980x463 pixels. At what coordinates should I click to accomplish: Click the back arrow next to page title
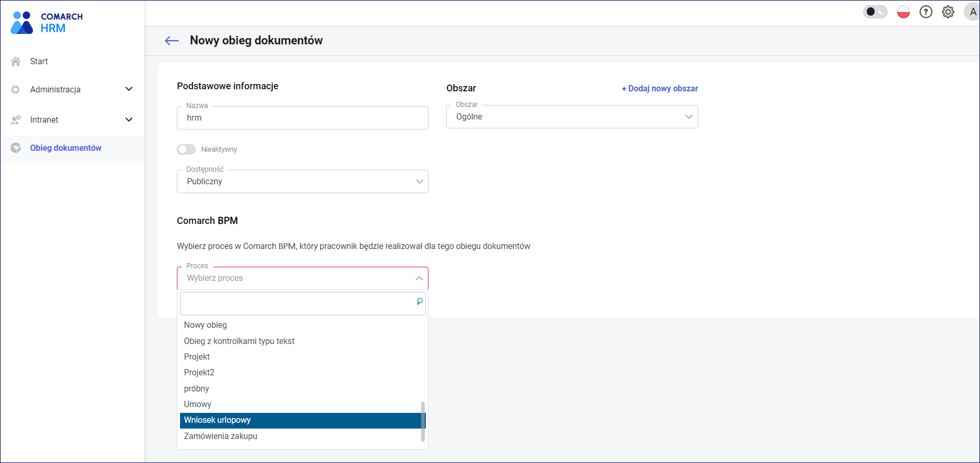[x=172, y=41]
